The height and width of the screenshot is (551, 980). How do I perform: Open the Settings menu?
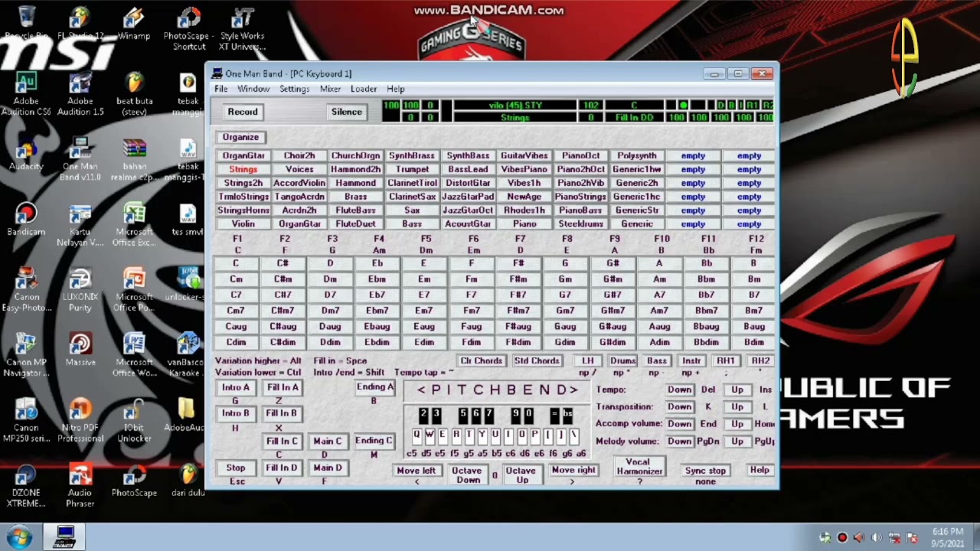[x=294, y=90]
